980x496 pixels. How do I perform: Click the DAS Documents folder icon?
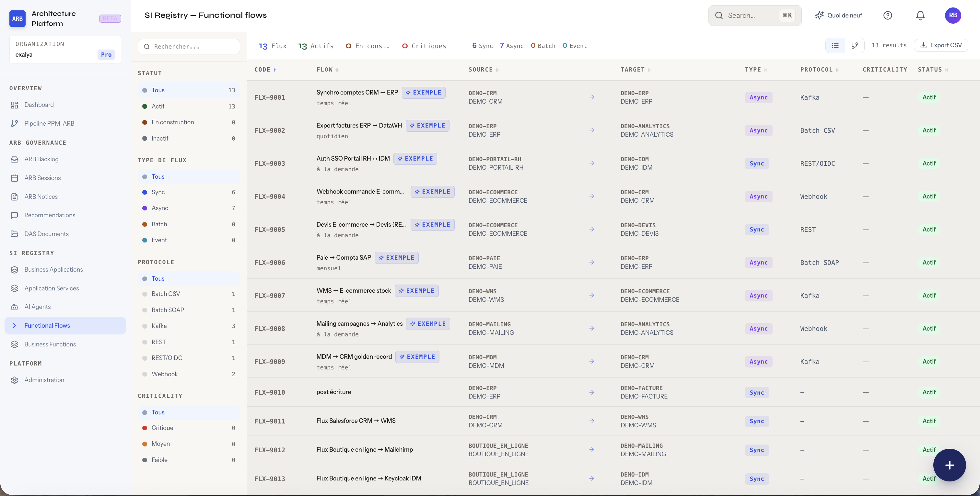[x=15, y=234]
